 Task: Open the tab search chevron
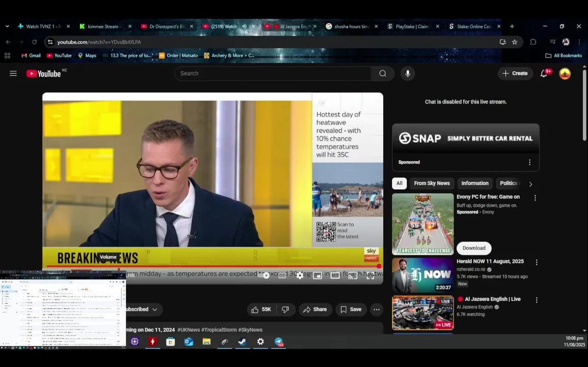coord(7,27)
